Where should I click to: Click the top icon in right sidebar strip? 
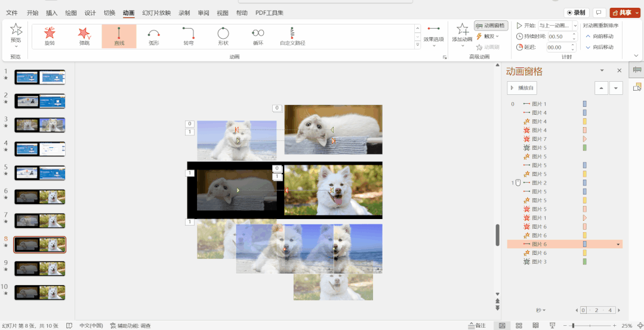pos(637,70)
